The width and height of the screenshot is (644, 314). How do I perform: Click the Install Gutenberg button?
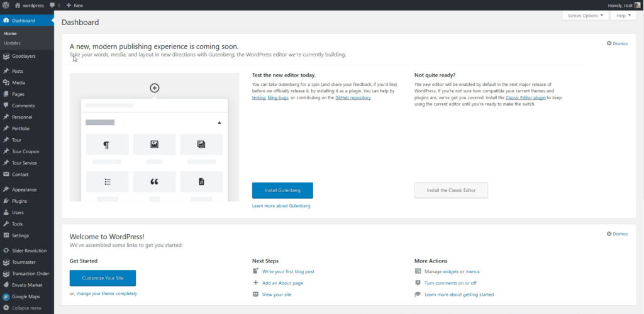[x=282, y=191]
